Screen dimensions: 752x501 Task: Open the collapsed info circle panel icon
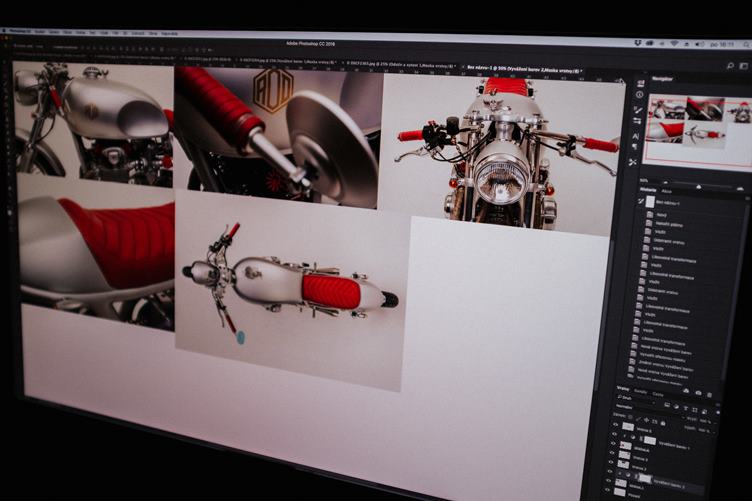click(x=639, y=94)
